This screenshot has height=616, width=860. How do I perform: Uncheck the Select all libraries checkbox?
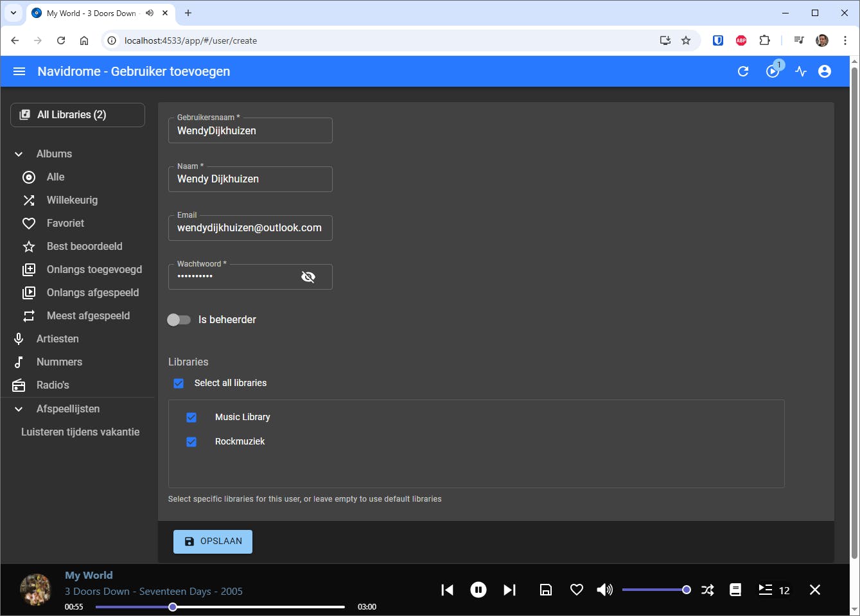tap(179, 383)
